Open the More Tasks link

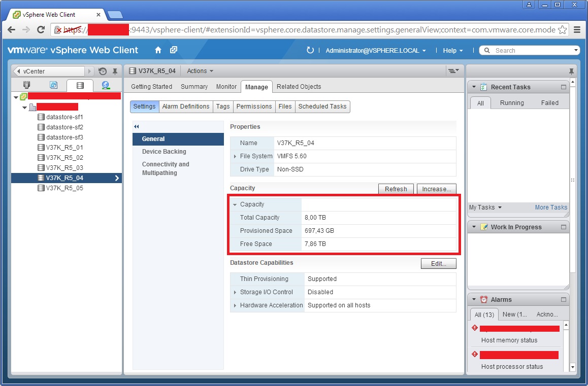(x=551, y=207)
